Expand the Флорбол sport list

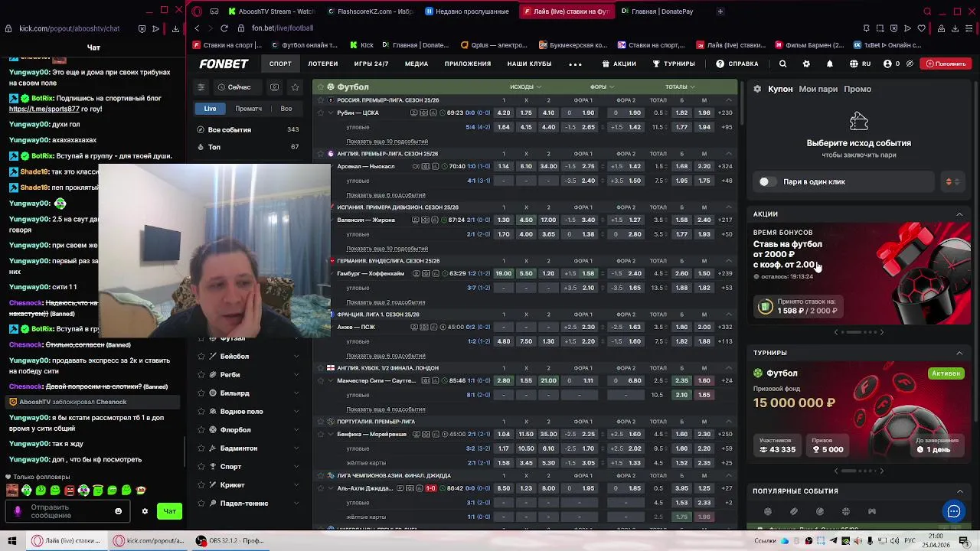(296, 430)
